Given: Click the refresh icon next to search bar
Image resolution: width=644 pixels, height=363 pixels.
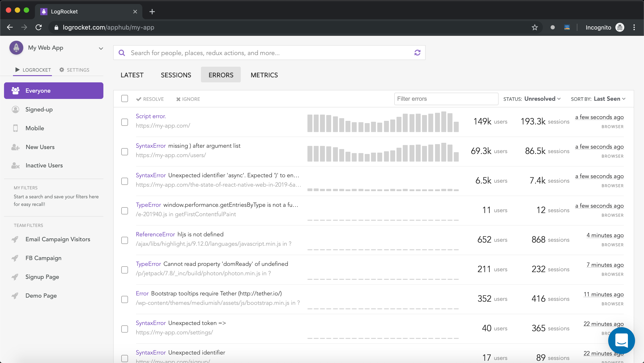Looking at the screenshot, I should [x=418, y=53].
